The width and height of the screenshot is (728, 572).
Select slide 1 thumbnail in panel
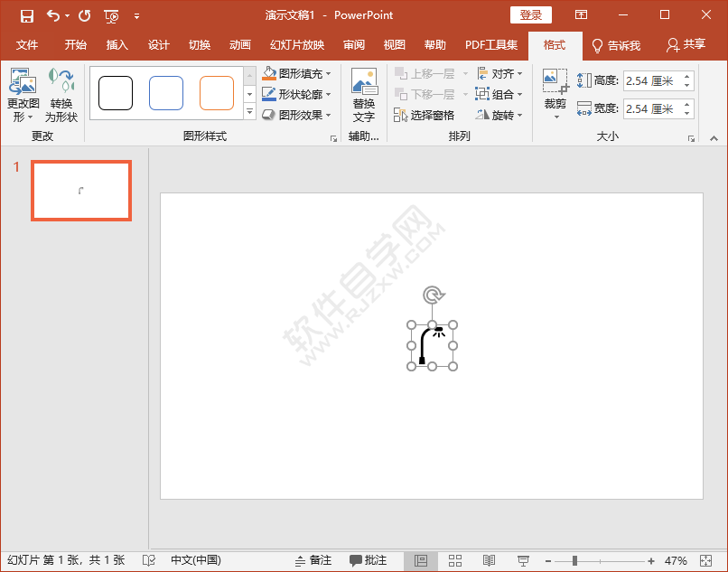[x=81, y=191]
